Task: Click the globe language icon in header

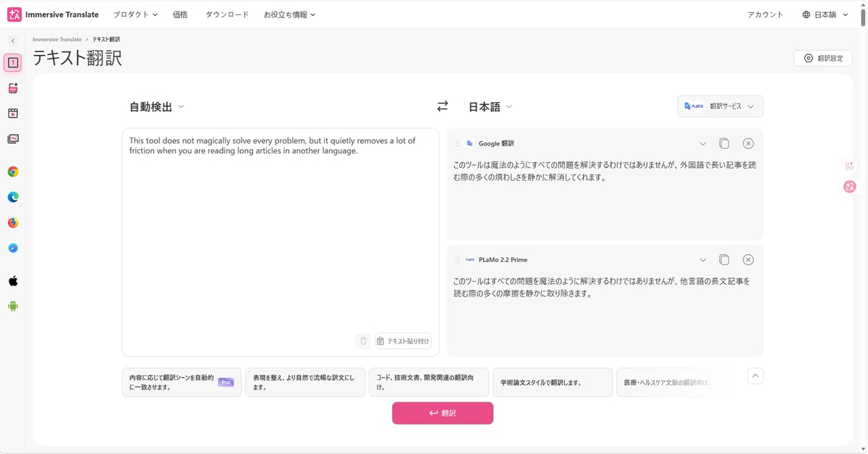Action: [x=807, y=14]
